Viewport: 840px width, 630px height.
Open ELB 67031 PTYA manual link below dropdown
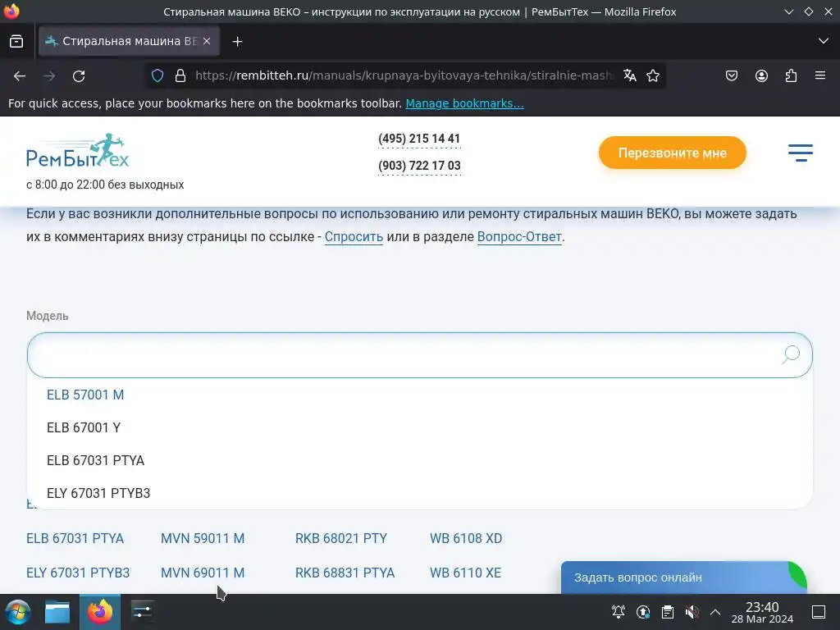coord(75,538)
